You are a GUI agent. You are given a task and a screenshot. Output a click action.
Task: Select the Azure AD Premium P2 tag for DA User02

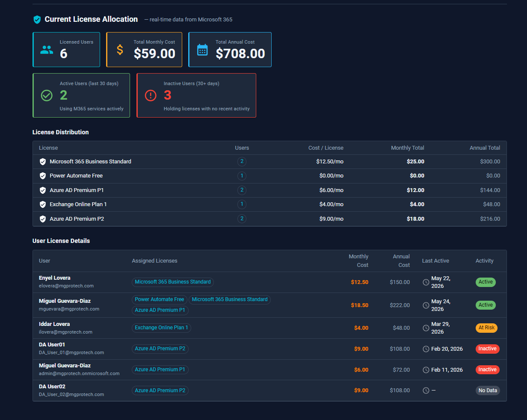tap(160, 390)
